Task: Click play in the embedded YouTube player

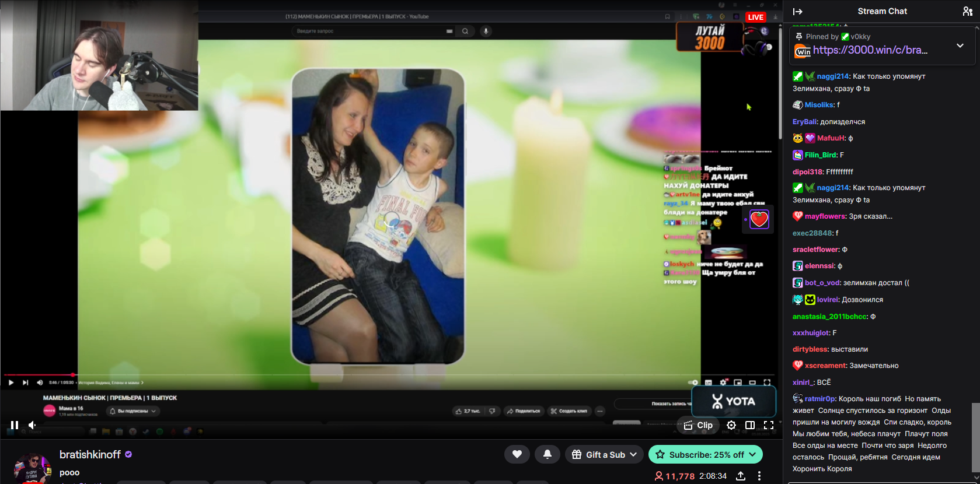Action: coord(11,383)
